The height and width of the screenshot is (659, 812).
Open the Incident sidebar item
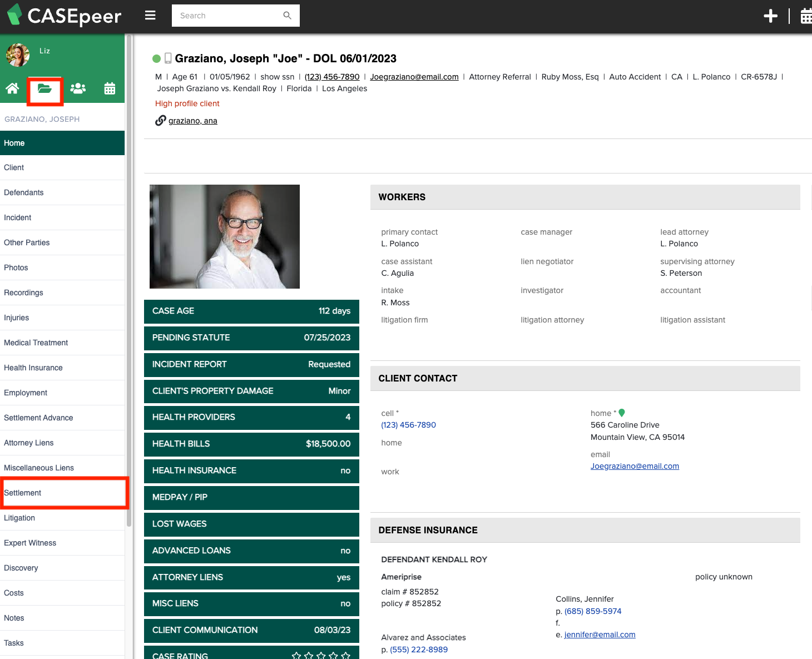(62, 217)
